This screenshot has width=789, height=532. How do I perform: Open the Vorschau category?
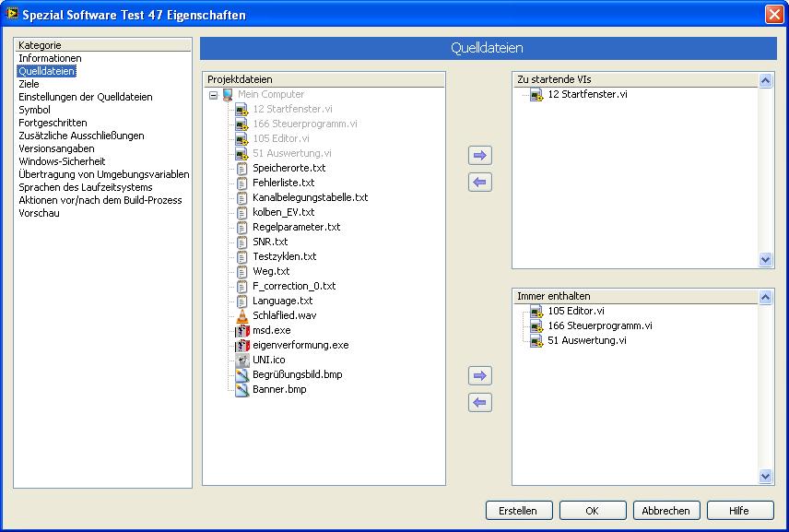tap(39, 213)
